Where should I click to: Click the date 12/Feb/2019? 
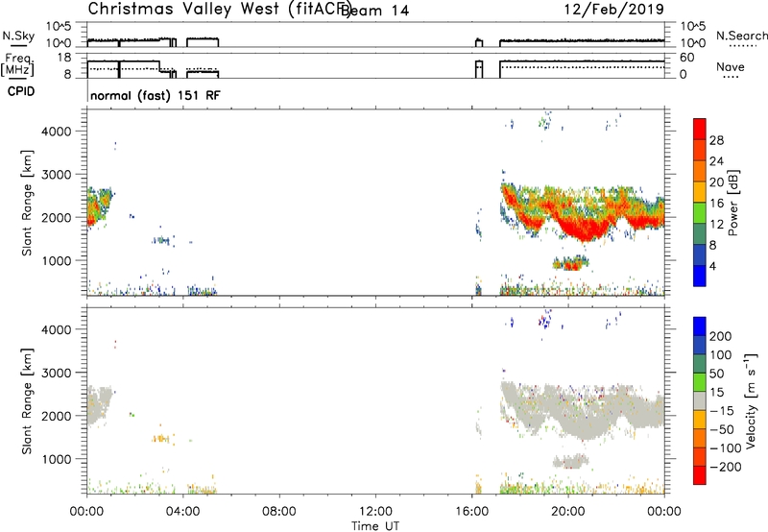tap(613, 10)
